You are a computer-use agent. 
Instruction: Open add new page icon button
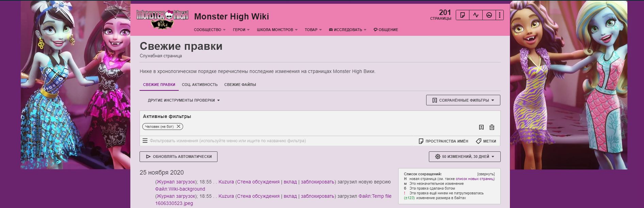pyautogui.click(x=463, y=15)
